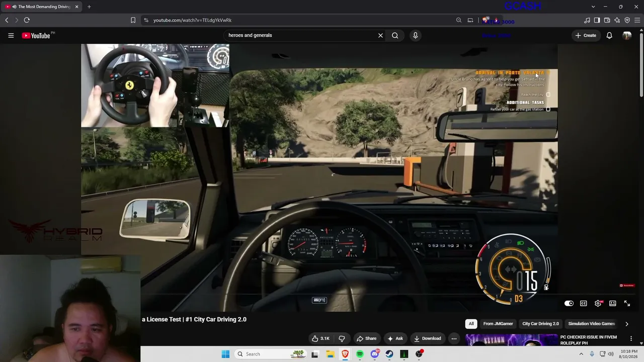Image resolution: width=644 pixels, height=362 pixels.
Task: Start voice search with the microphone
Action: [x=415, y=35]
